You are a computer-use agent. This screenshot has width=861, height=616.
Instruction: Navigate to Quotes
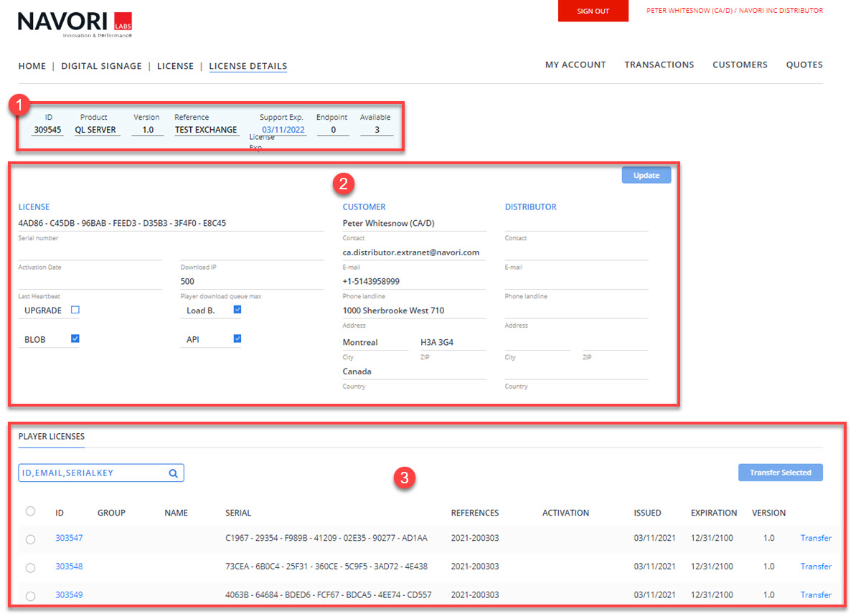click(804, 65)
